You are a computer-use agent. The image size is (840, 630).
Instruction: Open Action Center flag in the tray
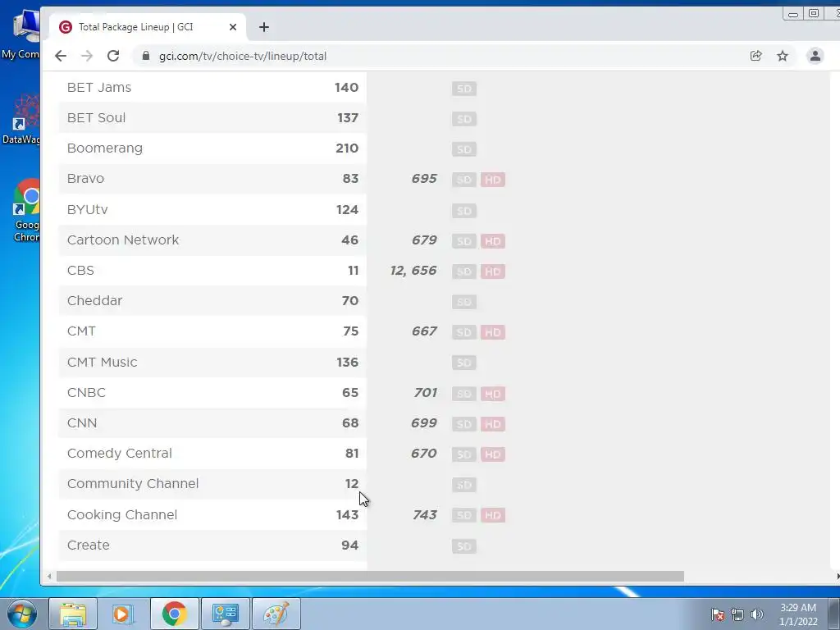pyautogui.click(x=718, y=614)
